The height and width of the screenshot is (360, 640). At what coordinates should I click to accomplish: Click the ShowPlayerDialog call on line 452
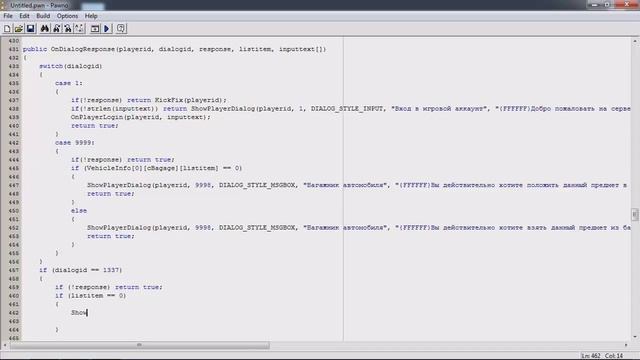pyautogui.click(x=359, y=227)
